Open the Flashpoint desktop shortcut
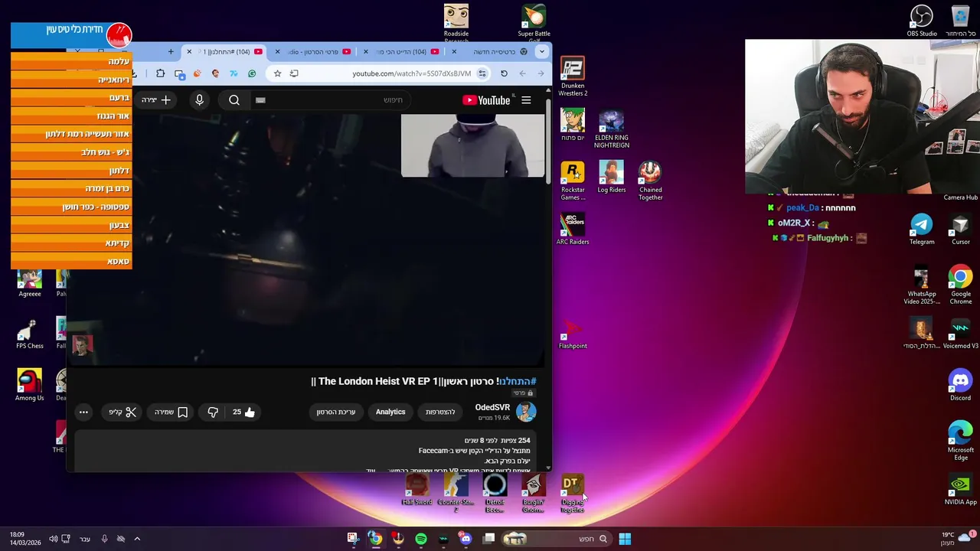980x551 pixels. [573, 333]
